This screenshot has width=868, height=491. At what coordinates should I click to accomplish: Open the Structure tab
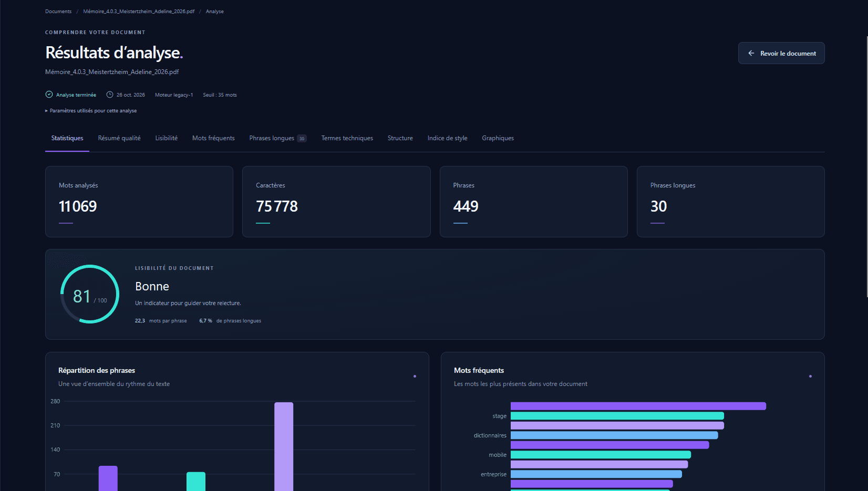[x=400, y=138]
